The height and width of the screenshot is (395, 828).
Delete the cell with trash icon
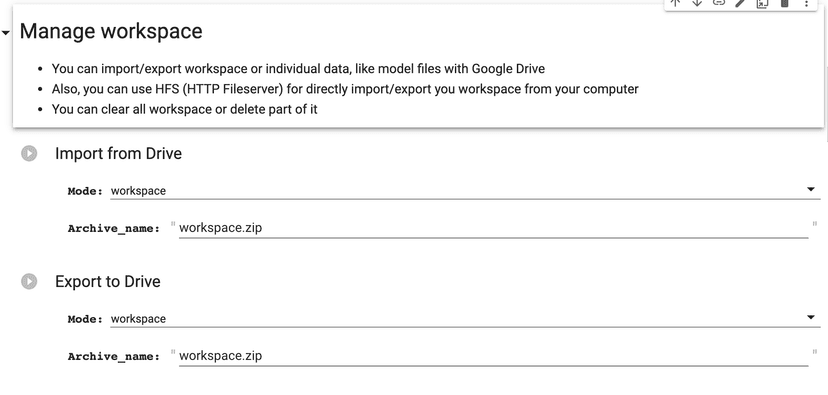coord(784,3)
